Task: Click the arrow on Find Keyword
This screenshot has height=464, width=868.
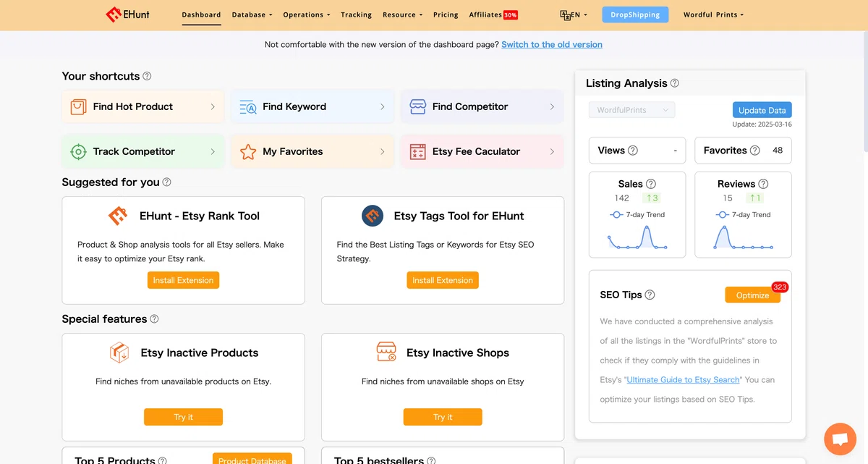Action: pos(383,107)
